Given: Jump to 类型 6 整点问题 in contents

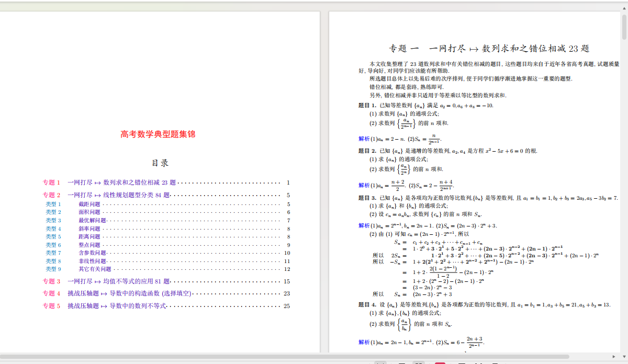Looking at the screenshot, I should tap(167, 245).
